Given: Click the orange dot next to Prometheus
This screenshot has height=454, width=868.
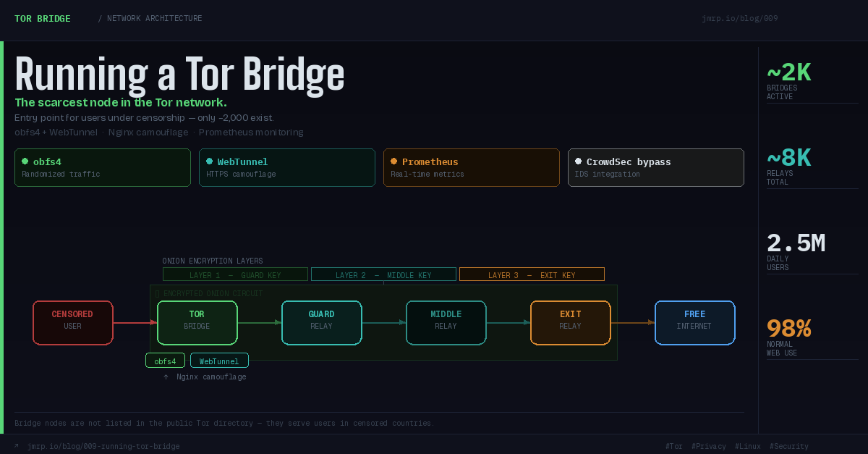Looking at the screenshot, I should [394, 161].
